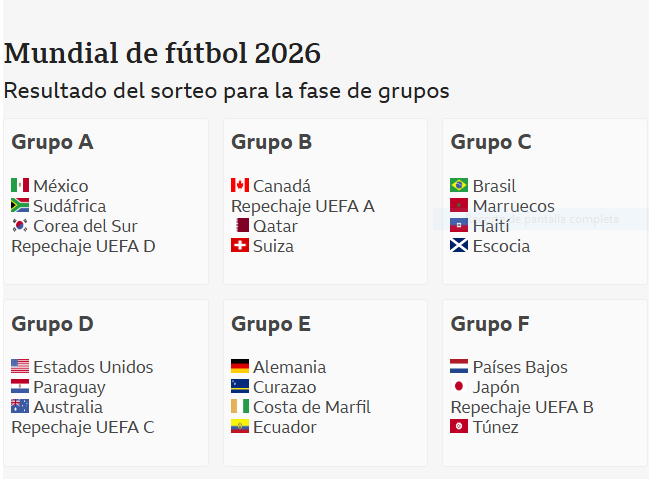Click the United States flag icon
This screenshot has height=479, width=649.
coord(20,367)
